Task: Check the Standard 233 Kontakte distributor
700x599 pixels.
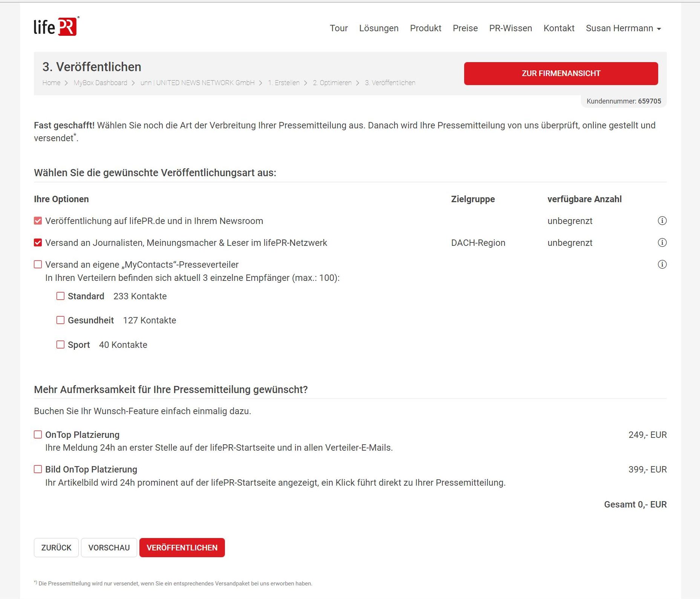Action: pyautogui.click(x=60, y=296)
